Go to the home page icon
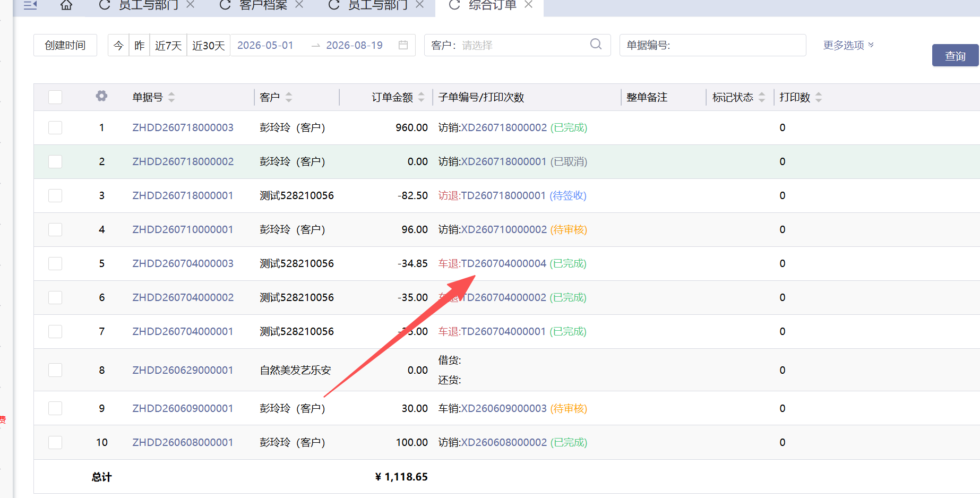The image size is (980, 498). click(66, 5)
